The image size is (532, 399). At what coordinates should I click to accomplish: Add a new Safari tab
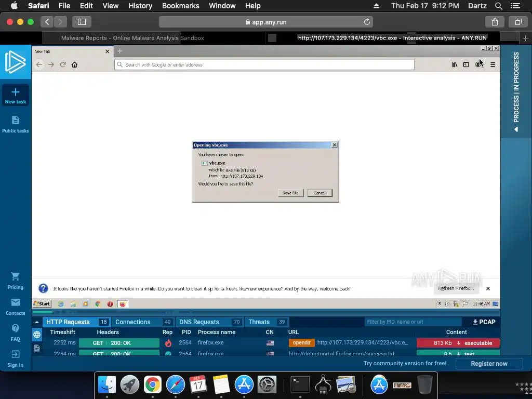[525, 38]
